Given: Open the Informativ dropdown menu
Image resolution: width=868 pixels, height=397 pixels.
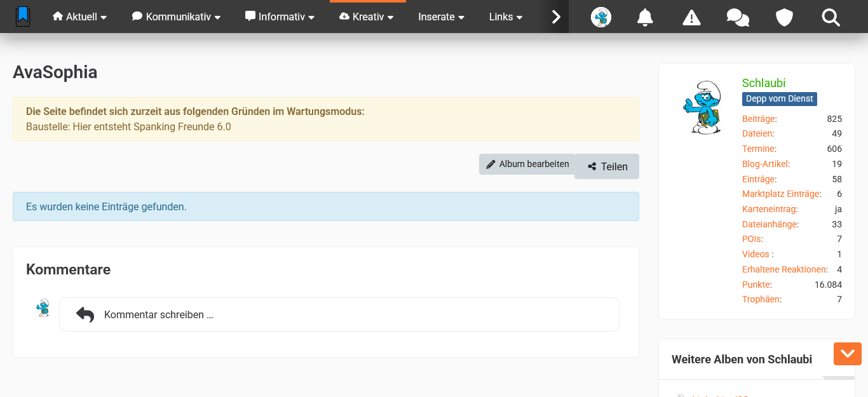Looking at the screenshot, I should pyautogui.click(x=280, y=17).
